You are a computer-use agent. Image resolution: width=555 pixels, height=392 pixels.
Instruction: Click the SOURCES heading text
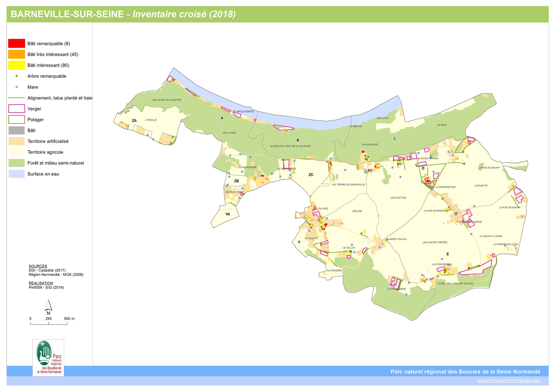[38, 266]
